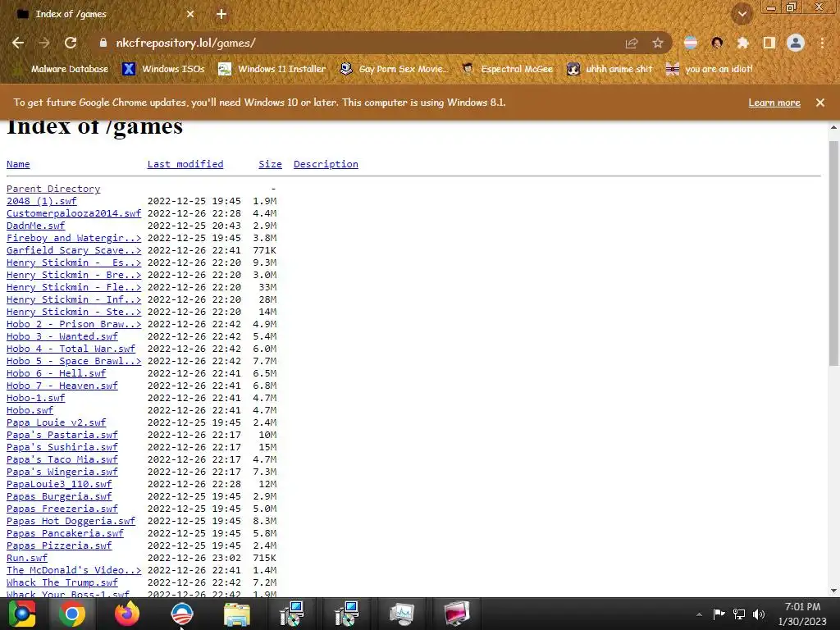Open DadnMe.swf file
The image size is (840, 630).
36,226
